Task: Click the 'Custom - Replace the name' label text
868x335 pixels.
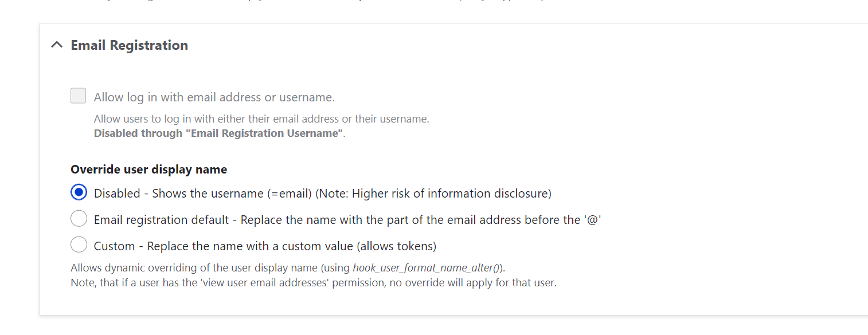Action: pos(224,246)
